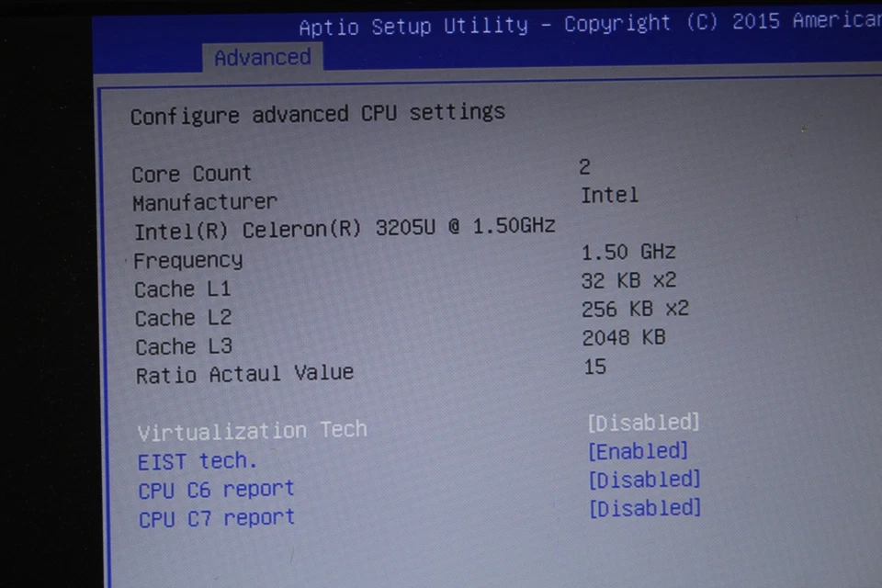The image size is (882, 588).
Task: Click the Cache L2 label
Action: pos(183,319)
